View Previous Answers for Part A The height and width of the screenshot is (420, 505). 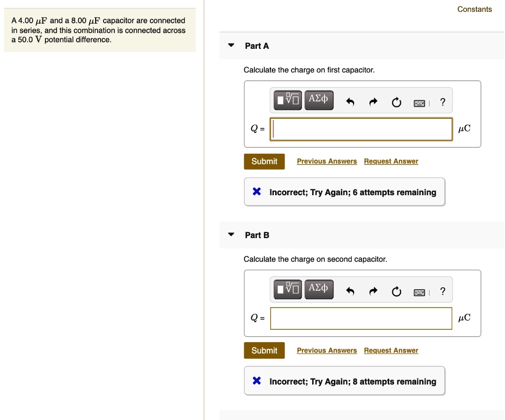pos(326,161)
